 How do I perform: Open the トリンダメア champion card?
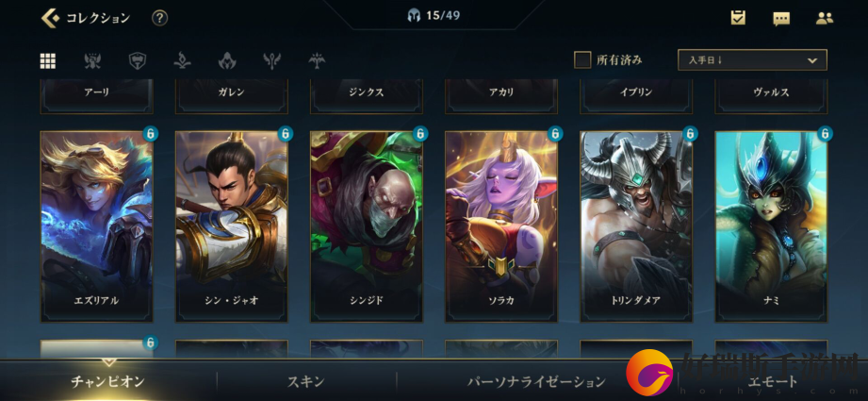(x=636, y=226)
